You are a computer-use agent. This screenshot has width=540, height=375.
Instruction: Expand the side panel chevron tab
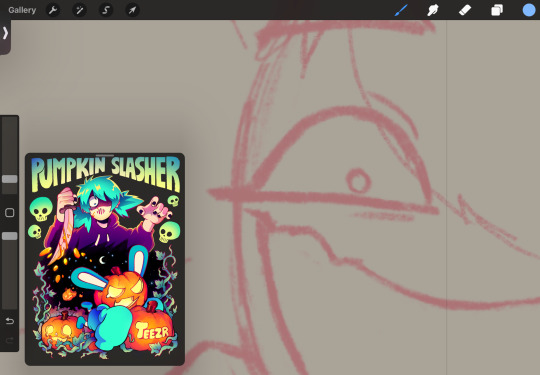(5, 33)
